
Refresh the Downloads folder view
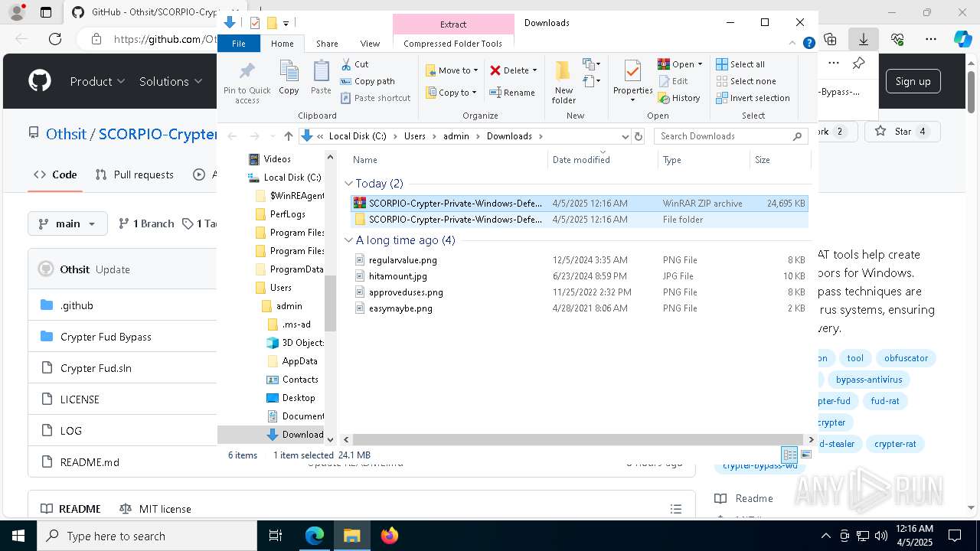coord(639,136)
